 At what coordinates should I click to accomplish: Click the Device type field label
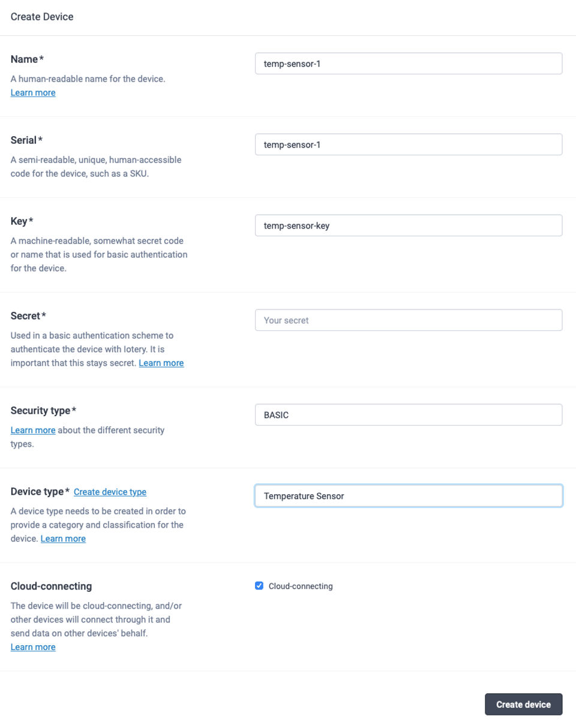tap(37, 492)
